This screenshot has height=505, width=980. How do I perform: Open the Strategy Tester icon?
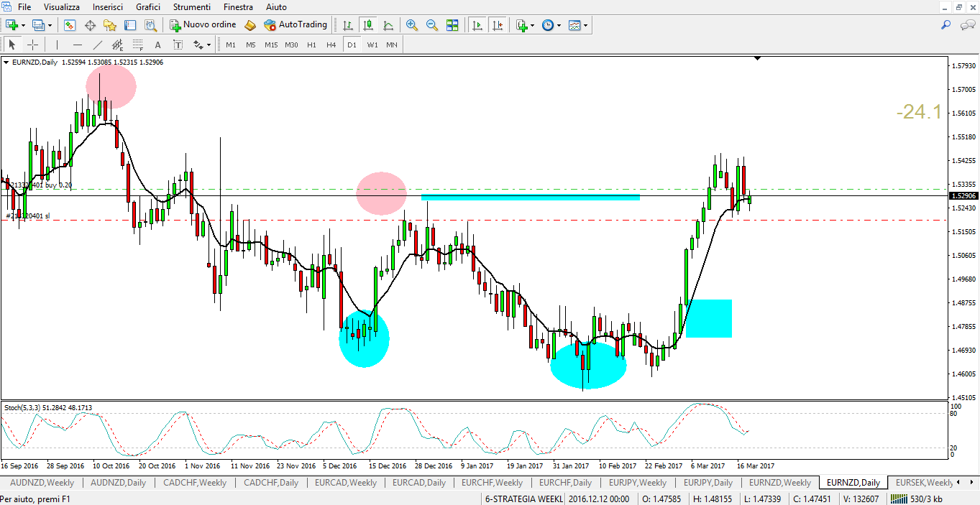(x=150, y=25)
